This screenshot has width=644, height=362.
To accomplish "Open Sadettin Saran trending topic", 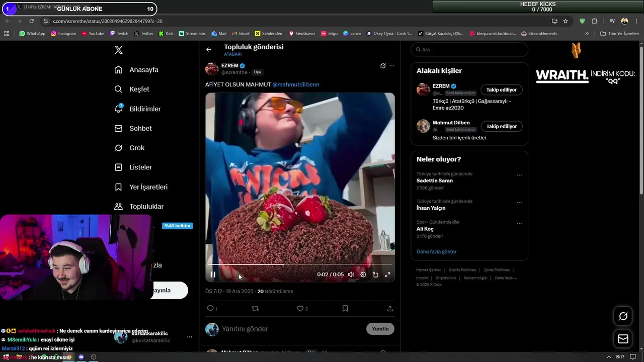I will click(x=435, y=180).
